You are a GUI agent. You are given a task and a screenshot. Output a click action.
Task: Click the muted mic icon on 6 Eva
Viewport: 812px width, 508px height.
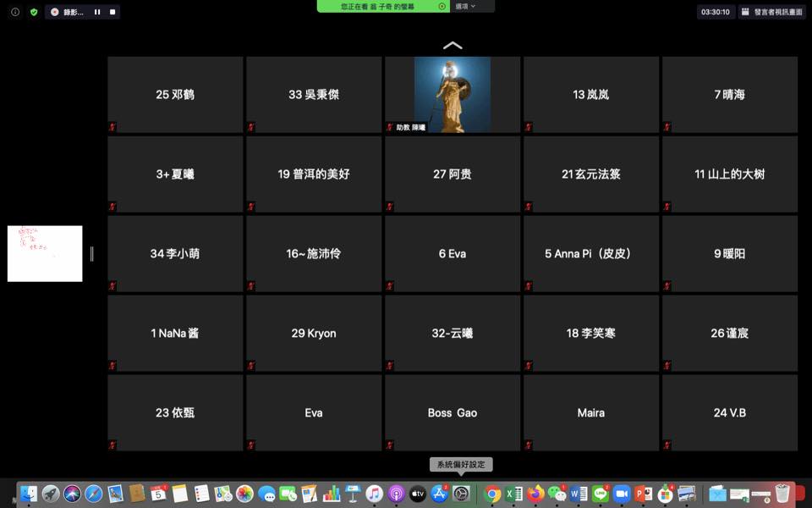click(390, 286)
